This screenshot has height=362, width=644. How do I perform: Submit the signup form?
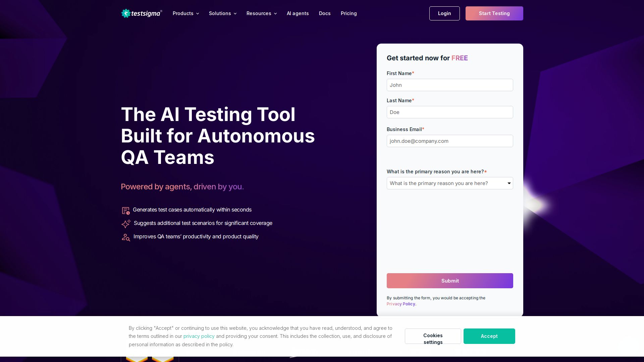450,281
